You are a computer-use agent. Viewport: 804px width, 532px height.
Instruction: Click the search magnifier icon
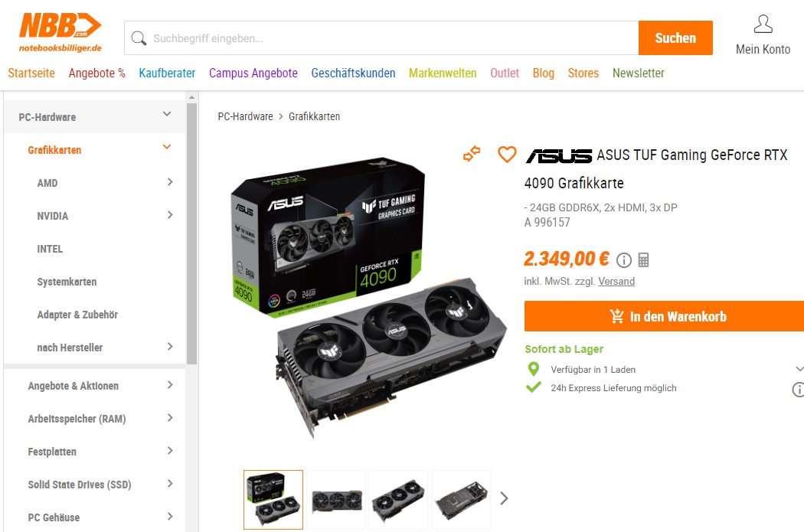[139, 38]
